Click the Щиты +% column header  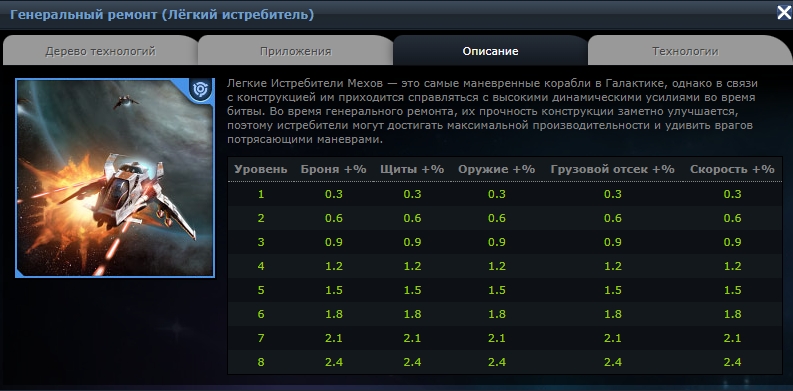[x=412, y=169]
